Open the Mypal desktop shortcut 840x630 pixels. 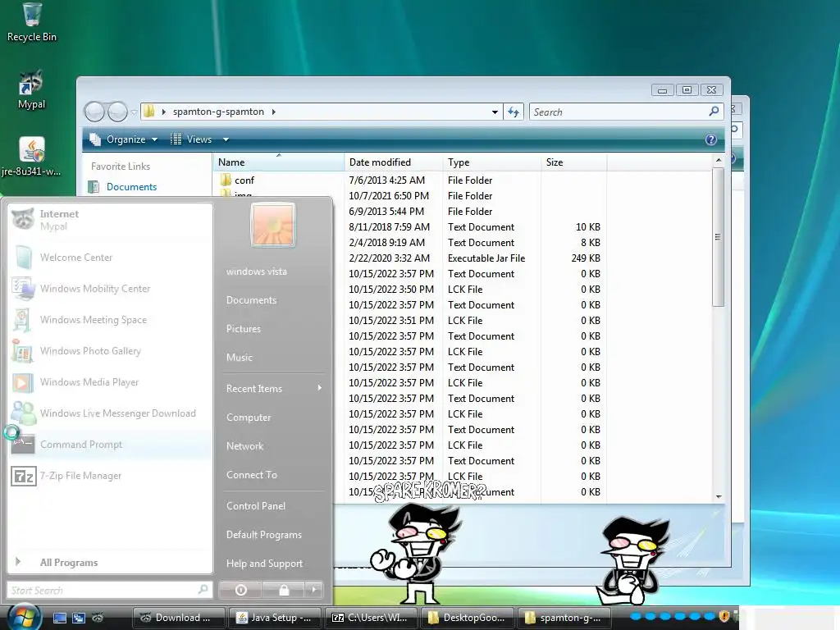click(31, 89)
